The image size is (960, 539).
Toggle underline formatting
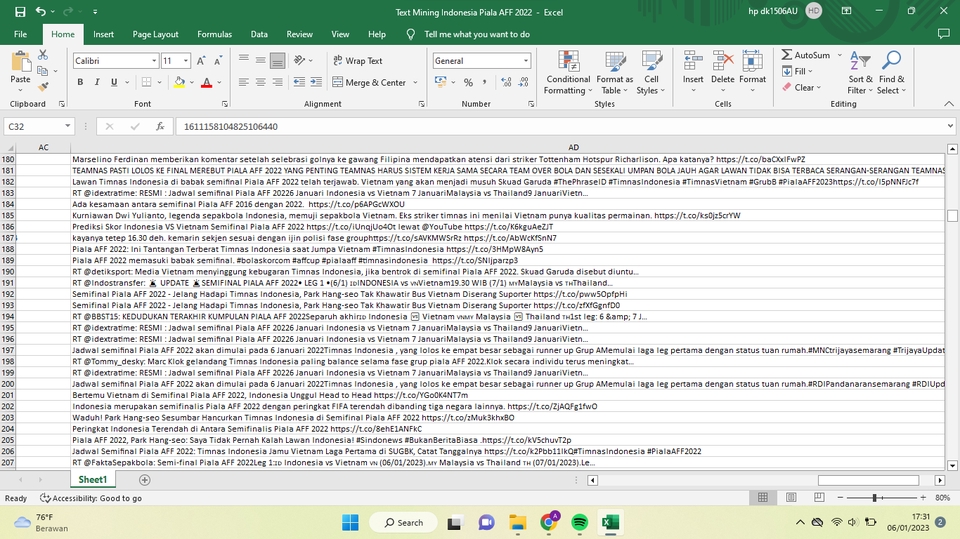coord(114,82)
